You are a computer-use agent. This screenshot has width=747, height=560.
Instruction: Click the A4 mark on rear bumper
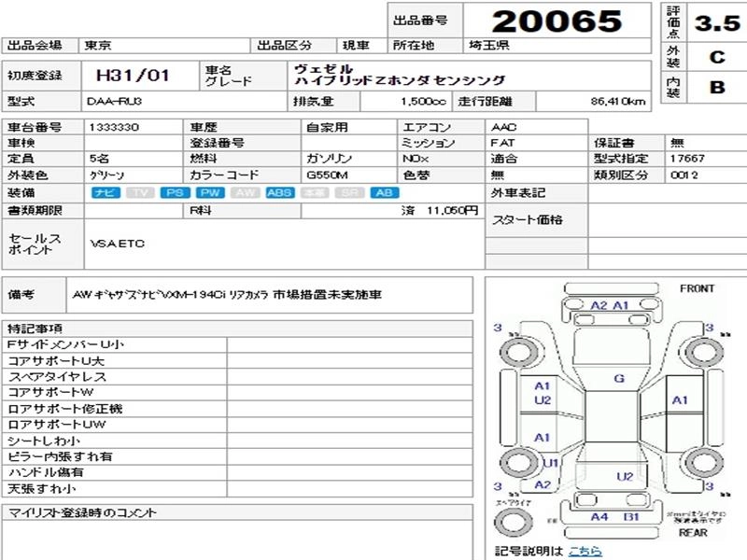pos(599,517)
